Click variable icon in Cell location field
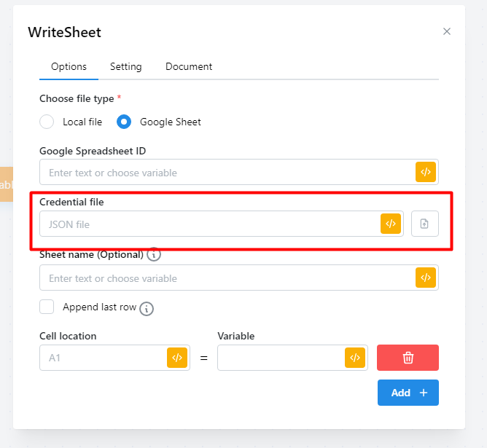Viewport: 487px width, 448px height. 177,358
